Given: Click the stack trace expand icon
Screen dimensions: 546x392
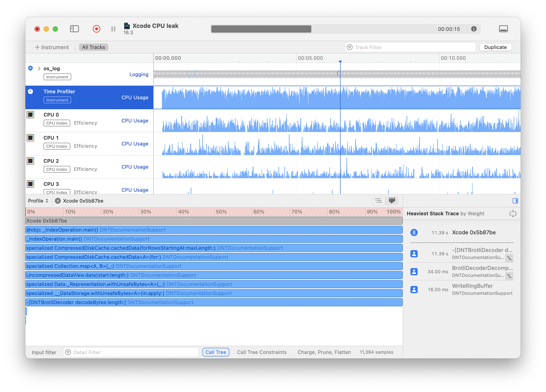Looking at the screenshot, I should tap(513, 213).
